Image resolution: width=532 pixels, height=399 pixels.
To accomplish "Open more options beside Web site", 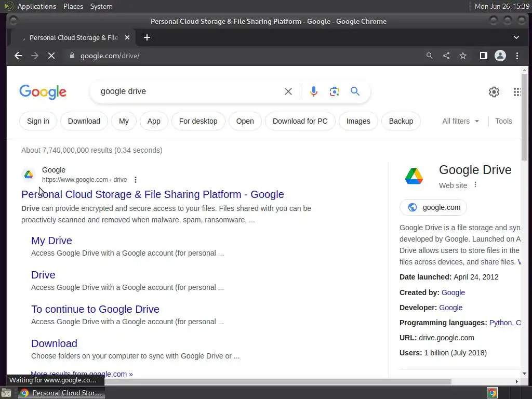I will tap(475, 184).
